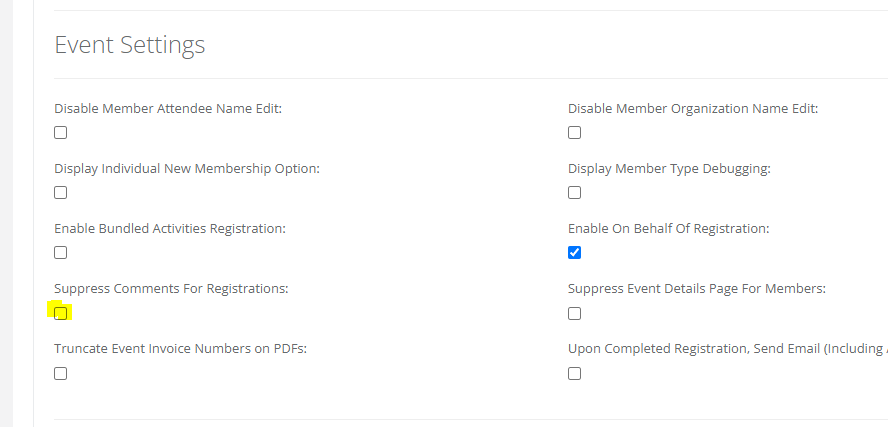Click the Enable Bundled Activities Registration label
The image size is (888, 427).
tap(170, 229)
